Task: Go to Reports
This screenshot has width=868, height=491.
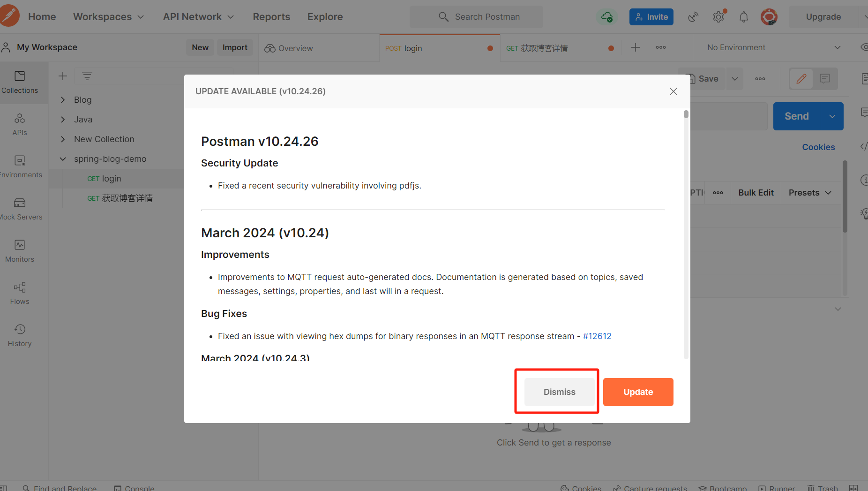Action: tap(271, 16)
